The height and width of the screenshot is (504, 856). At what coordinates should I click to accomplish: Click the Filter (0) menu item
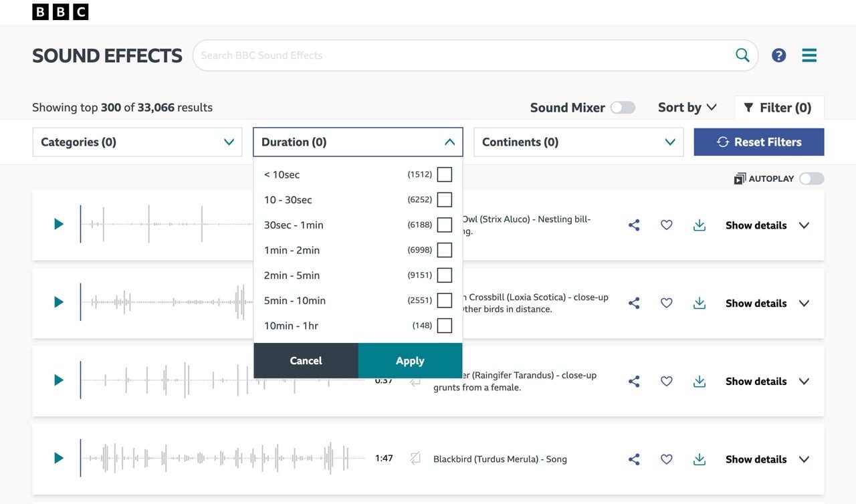click(779, 107)
